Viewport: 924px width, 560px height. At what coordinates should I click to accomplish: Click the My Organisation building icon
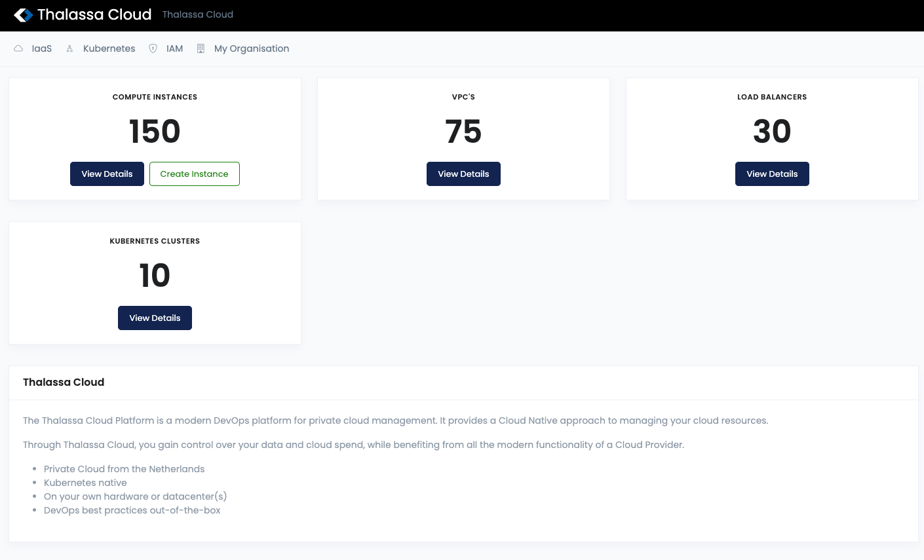point(201,48)
